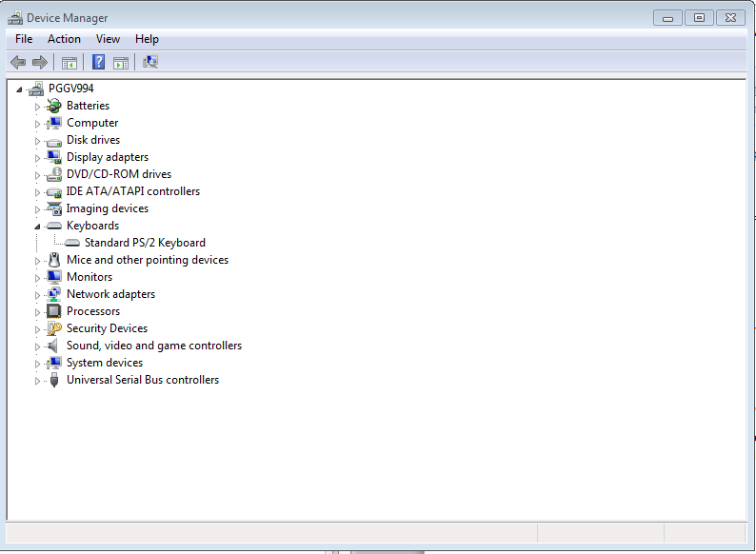Open the File menu
Image resolution: width=756 pixels, height=554 pixels.
tap(24, 39)
